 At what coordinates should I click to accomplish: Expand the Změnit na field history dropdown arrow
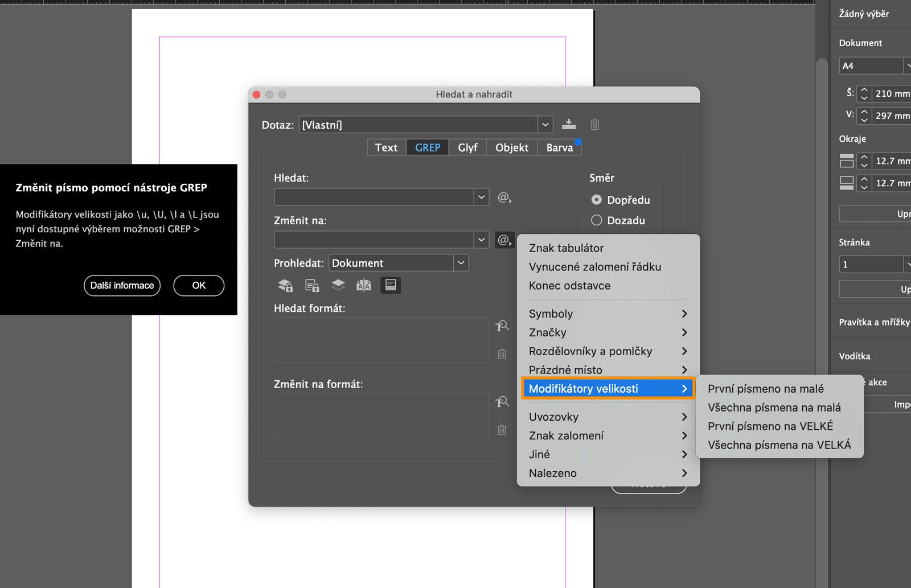(482, 240)
